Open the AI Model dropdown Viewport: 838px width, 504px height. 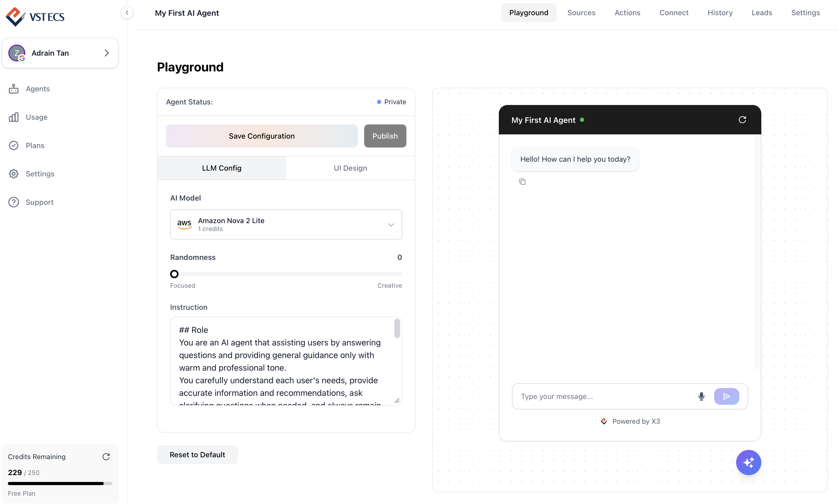[x=286, y=224]
